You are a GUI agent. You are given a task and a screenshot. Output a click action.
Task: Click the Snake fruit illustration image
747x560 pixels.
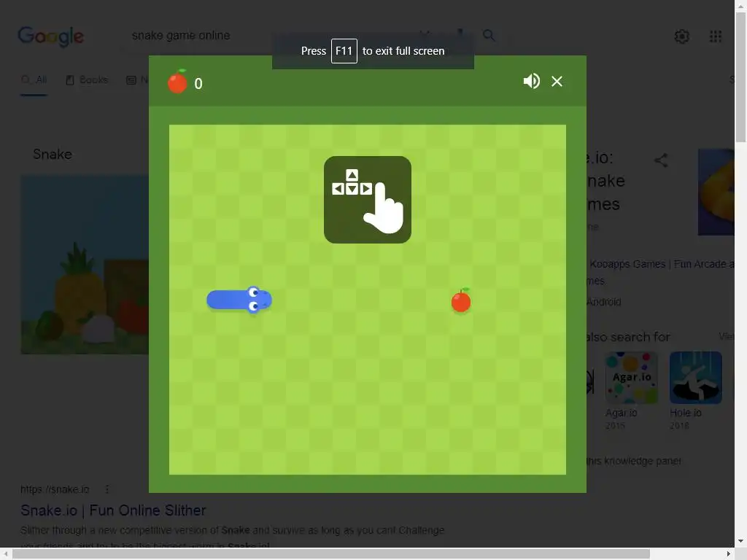point(85,265)
